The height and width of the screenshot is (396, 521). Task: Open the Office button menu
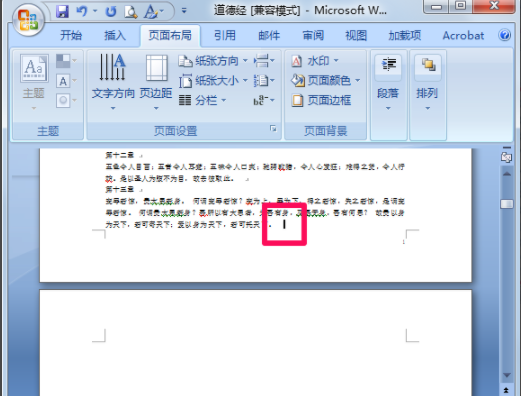click(x=28, y=20)
